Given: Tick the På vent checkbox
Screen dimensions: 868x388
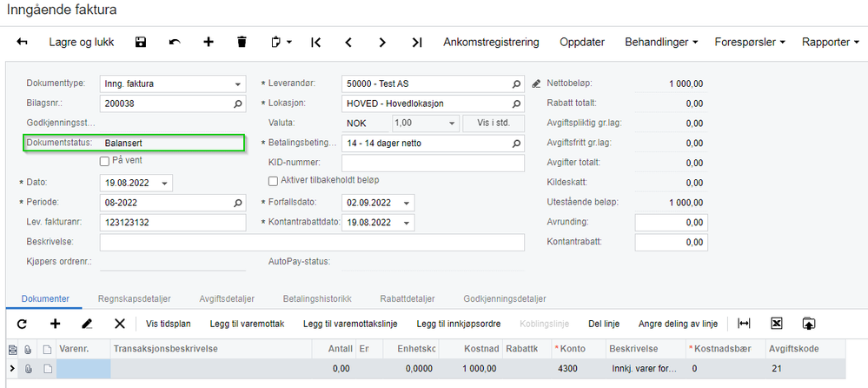Looking at the screenshot, I should 104,161.
